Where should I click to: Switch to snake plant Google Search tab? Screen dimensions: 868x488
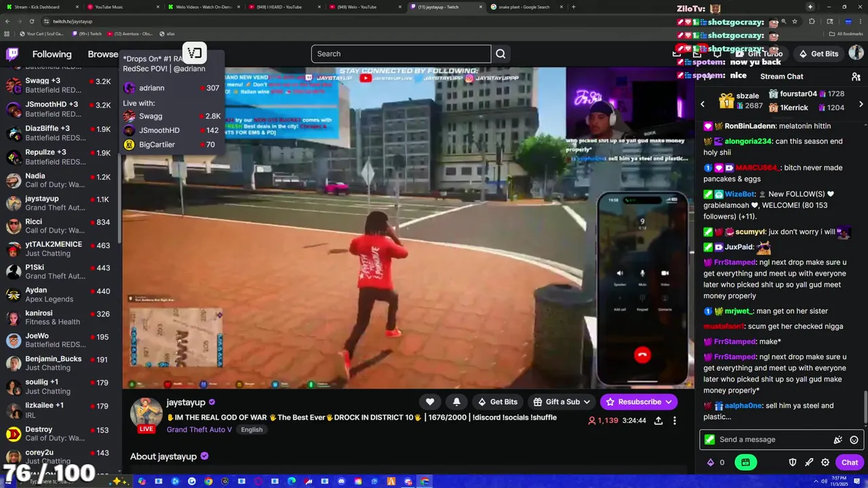coord(526,7)
